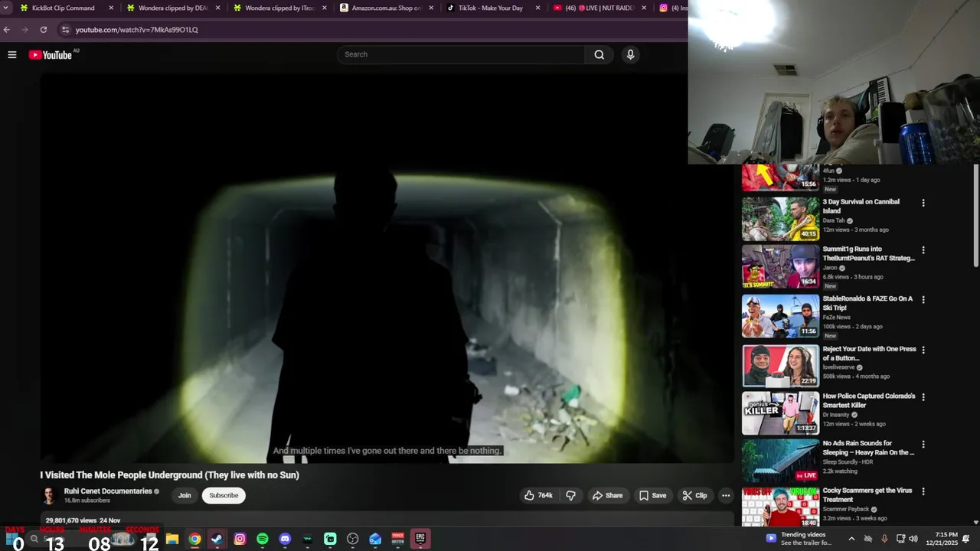Image resolution: width=980 pixels, height=551 pixels.
Task: Open the tab search chevron in Chrome
Action: pos(6,8)
